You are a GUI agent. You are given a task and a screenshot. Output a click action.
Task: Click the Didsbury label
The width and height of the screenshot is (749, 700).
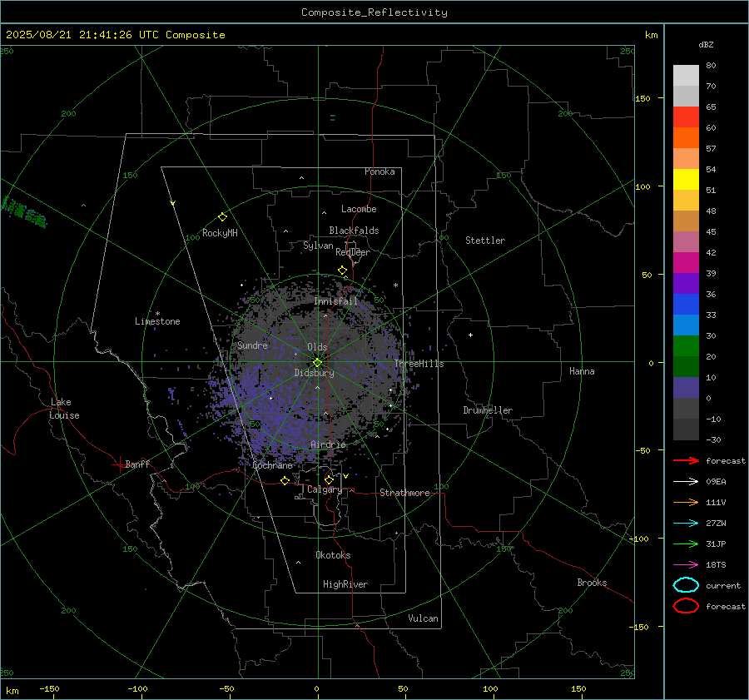314,373
